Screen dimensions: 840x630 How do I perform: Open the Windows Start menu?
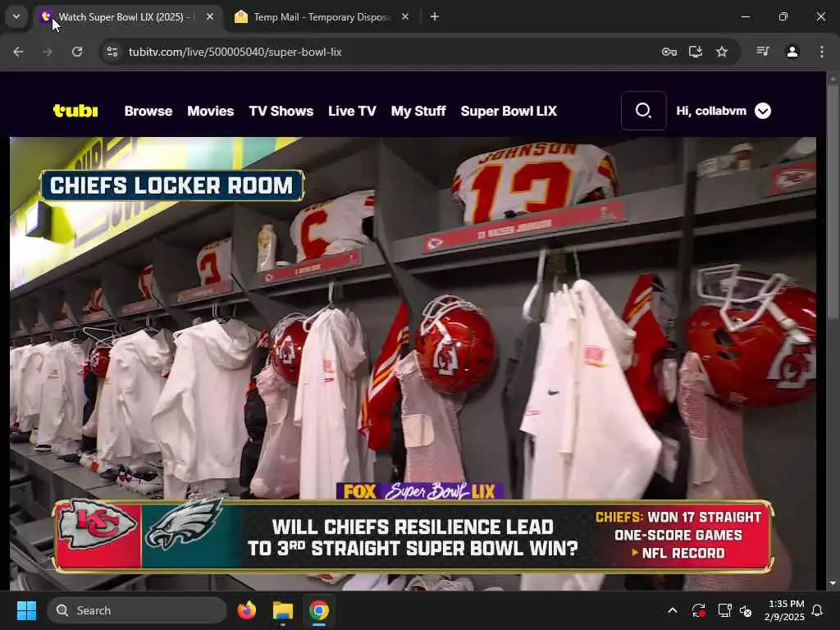click(x=26, y=610)
